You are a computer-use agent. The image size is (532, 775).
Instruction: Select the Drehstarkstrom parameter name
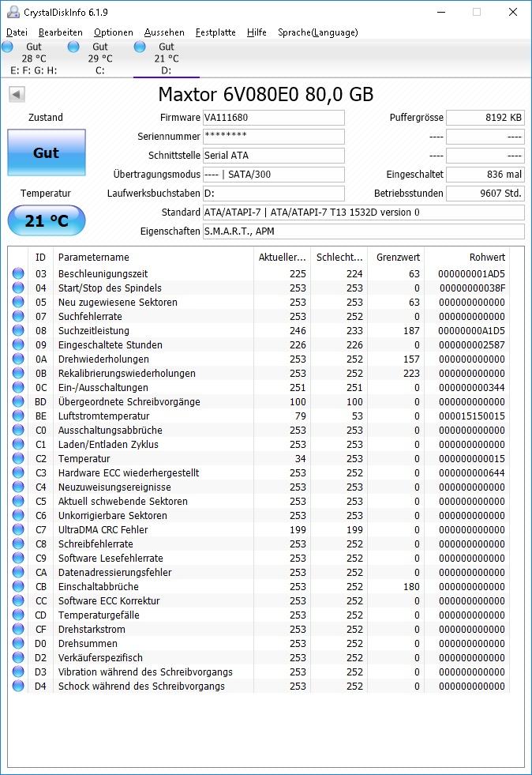(x=92, y=629)
